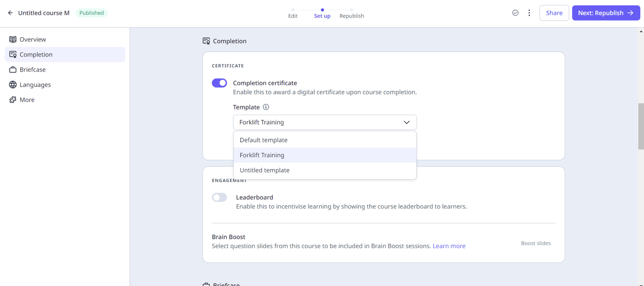Select the Default template option
The height and width of the screenshot is (286, 644).
[x=263, y=139]
